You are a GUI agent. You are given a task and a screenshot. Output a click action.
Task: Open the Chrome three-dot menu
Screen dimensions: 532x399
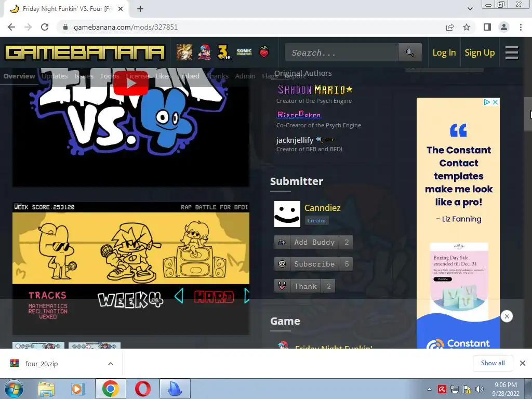pos(521,27)
